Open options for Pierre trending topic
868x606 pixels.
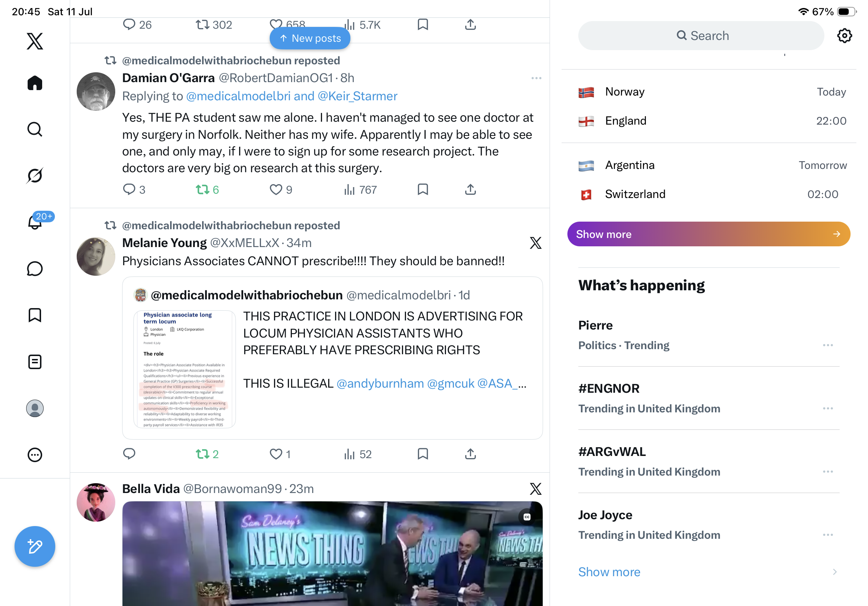828,345
